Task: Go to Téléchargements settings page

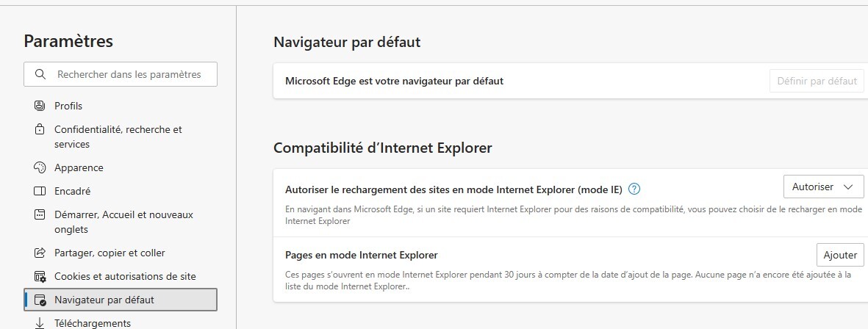Action: pyautogui.click(x=92, y=323)
